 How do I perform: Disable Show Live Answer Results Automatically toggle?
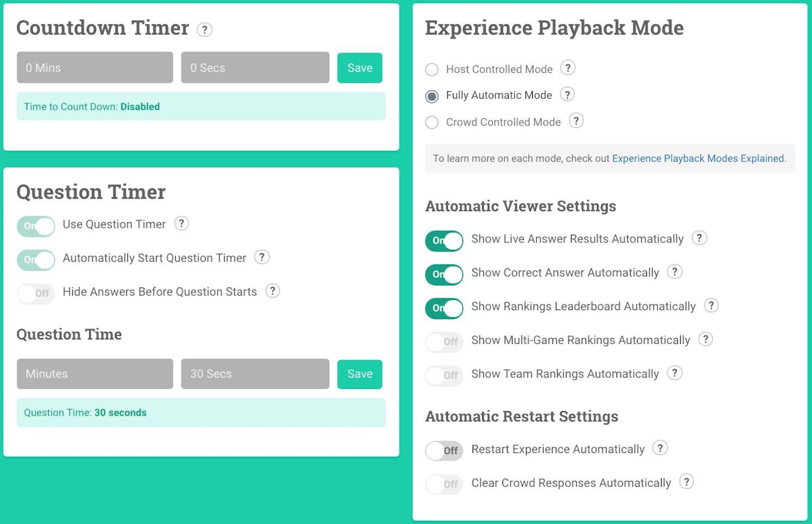pos(444,240)
